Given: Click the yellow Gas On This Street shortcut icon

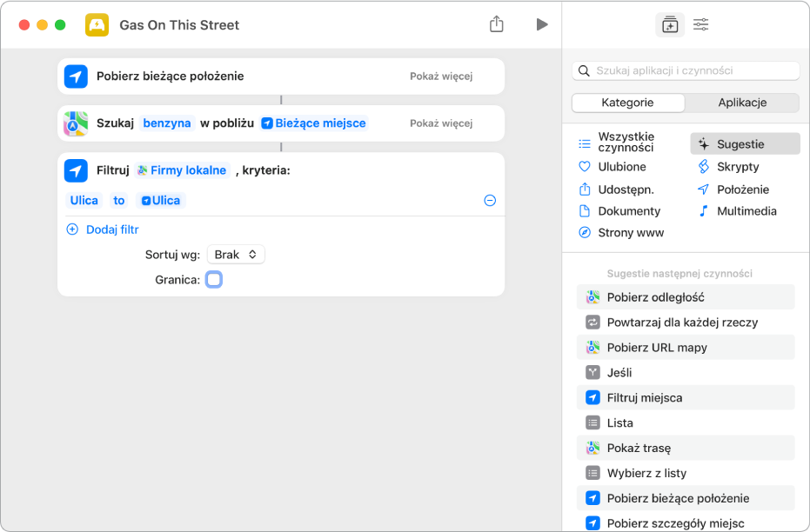Looking at the screenshot, I should 97,25.
